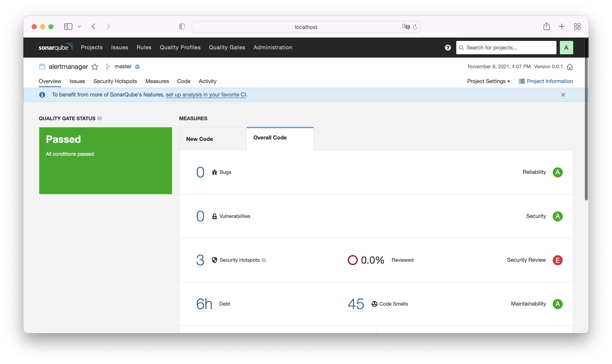Screen dimensions: 612x364
Task: Click the page reload icon in address bar
Action: 415,27
